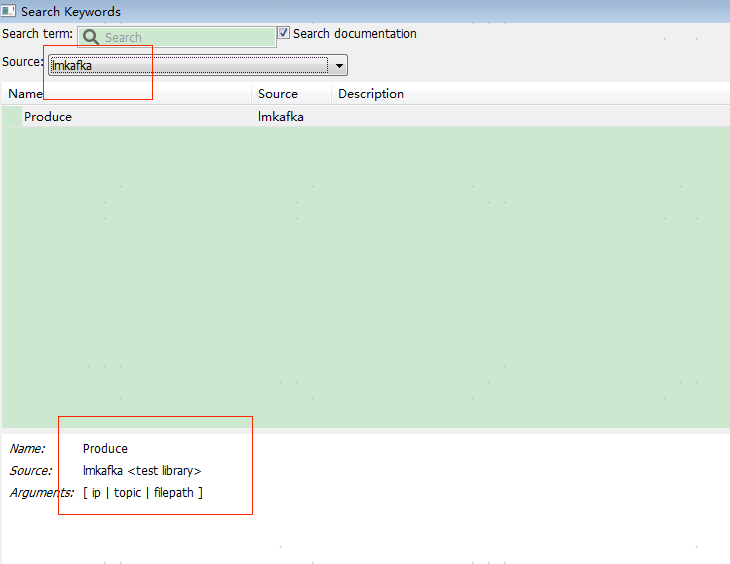730x564 pixels.
Task: Click the lmkafka <test library> source text
Action: [x=142, y=471]
